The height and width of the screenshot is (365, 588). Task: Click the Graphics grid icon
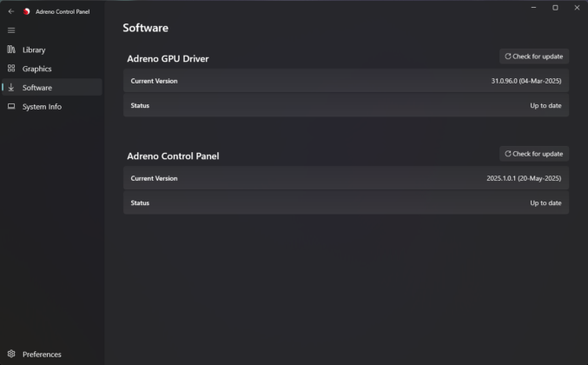pyautogui.click(x=11, y=69)
